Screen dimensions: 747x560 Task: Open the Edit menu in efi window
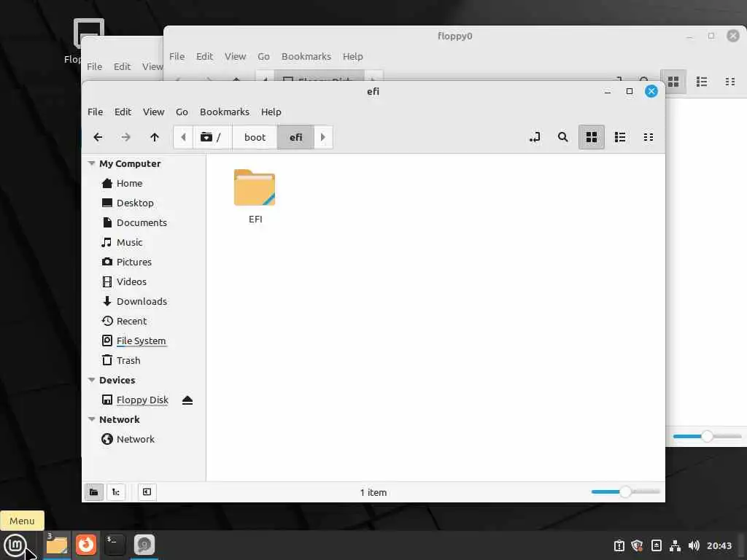tap(123, 112)
